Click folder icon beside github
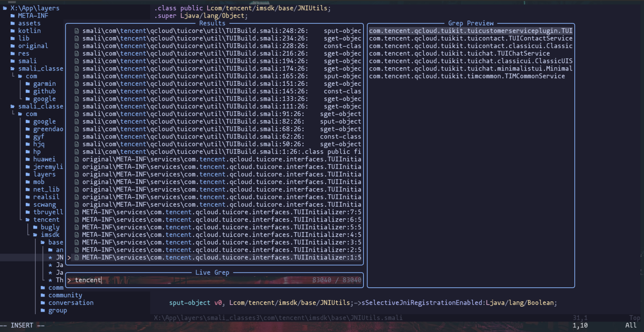 pos(28,91)
